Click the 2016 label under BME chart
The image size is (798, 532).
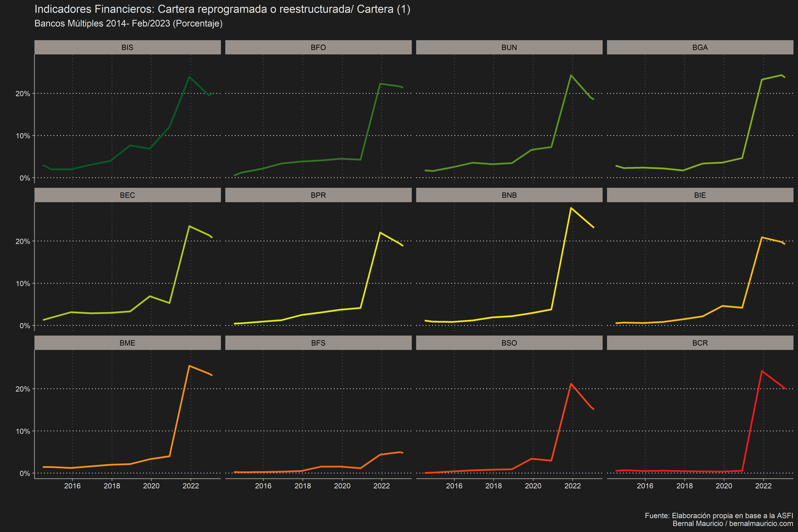coord(72,486)
